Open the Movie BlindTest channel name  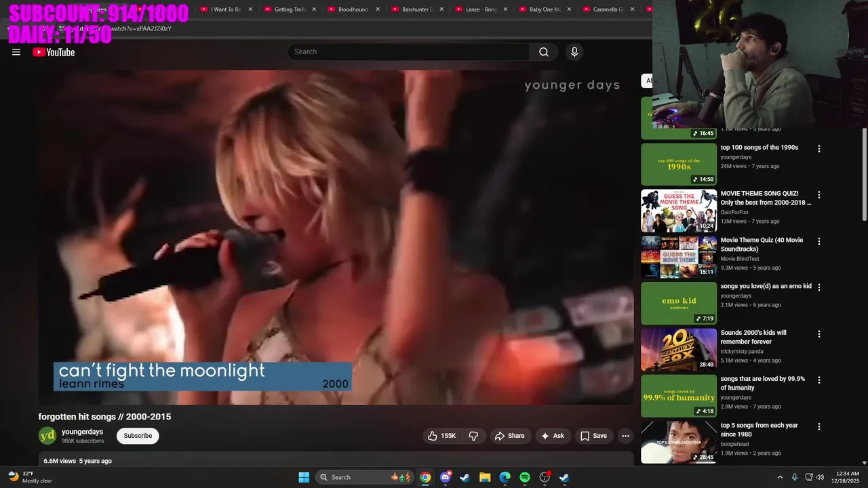740,259
